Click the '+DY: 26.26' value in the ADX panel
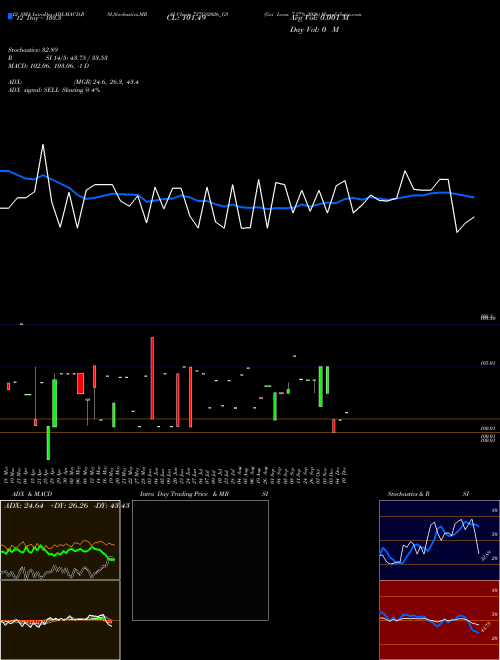This screenshot has width=500, height=660. click(69, 506)
